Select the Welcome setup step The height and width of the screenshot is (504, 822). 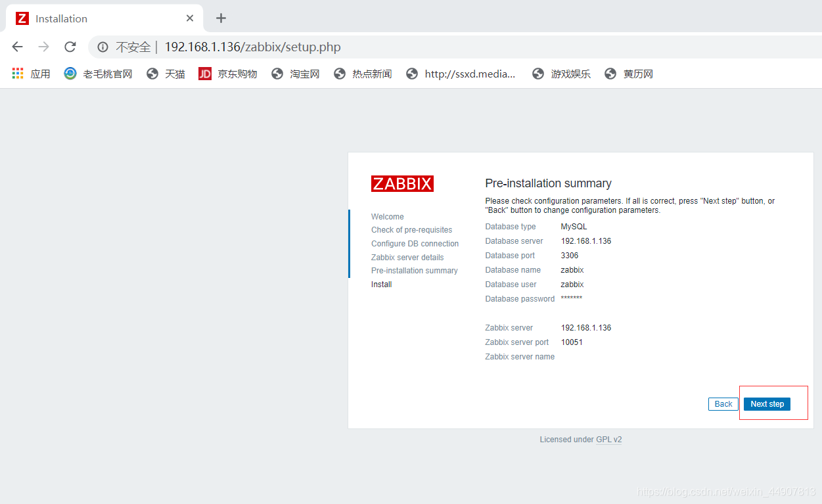tap(388, 217)
